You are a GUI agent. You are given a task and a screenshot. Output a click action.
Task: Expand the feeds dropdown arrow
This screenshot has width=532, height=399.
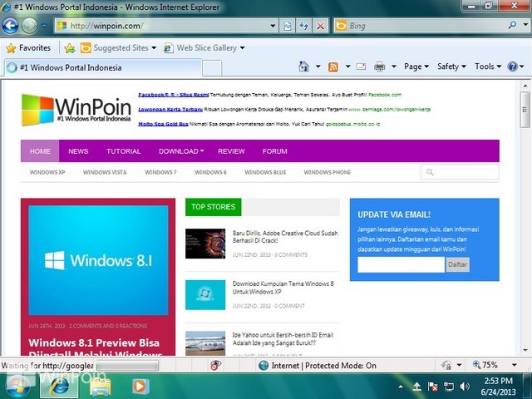347,66
